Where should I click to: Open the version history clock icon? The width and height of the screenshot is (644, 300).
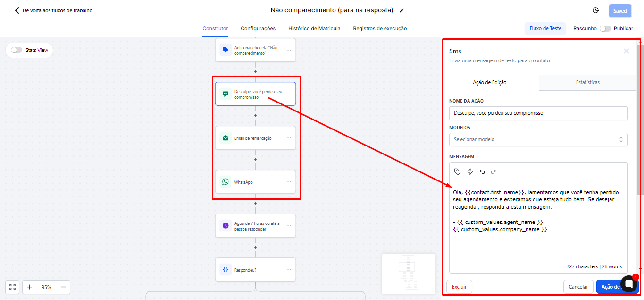(x=595, y=10)
